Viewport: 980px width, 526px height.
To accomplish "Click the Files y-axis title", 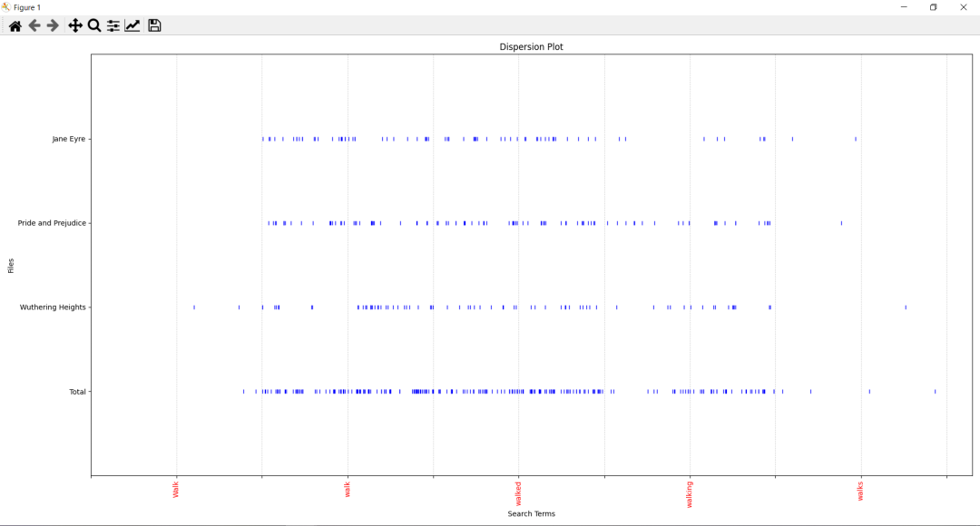I will click(11, 266).
